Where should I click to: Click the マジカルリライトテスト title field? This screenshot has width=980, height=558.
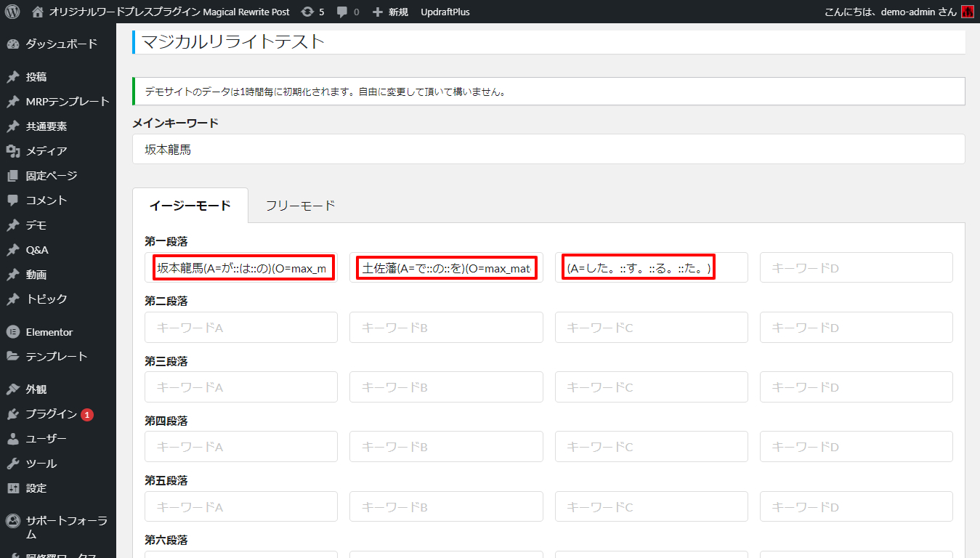549,41
